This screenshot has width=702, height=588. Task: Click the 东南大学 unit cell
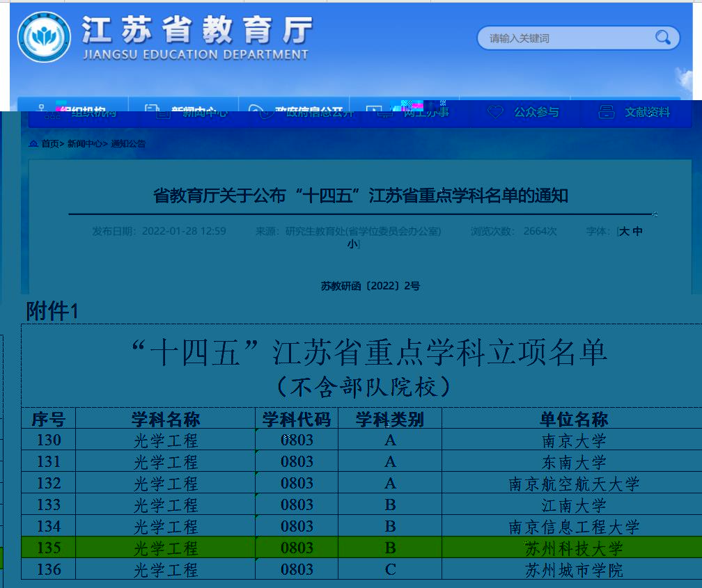point(574,461)
